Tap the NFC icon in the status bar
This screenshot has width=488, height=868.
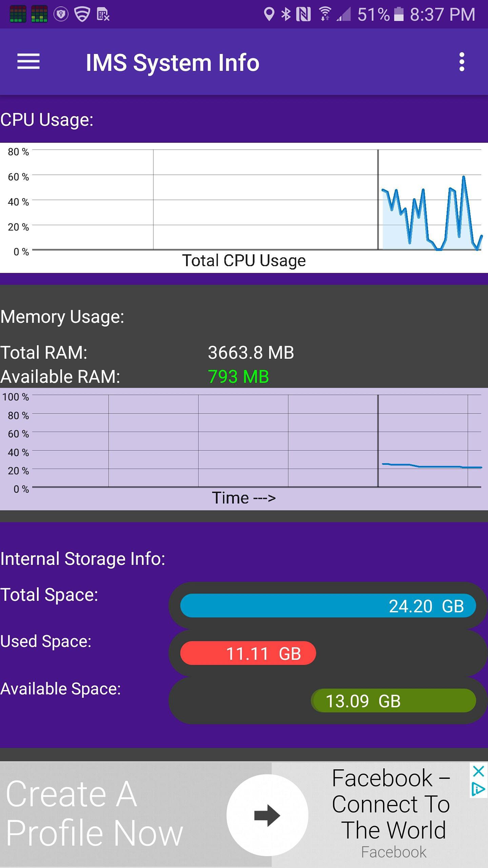pyautogui.click(x=303, y=14)
